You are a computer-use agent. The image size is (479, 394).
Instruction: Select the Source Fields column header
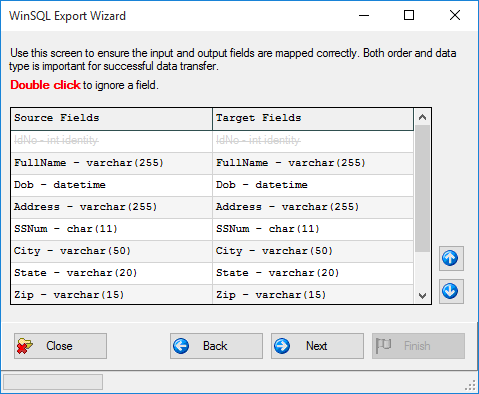[112, 119]
